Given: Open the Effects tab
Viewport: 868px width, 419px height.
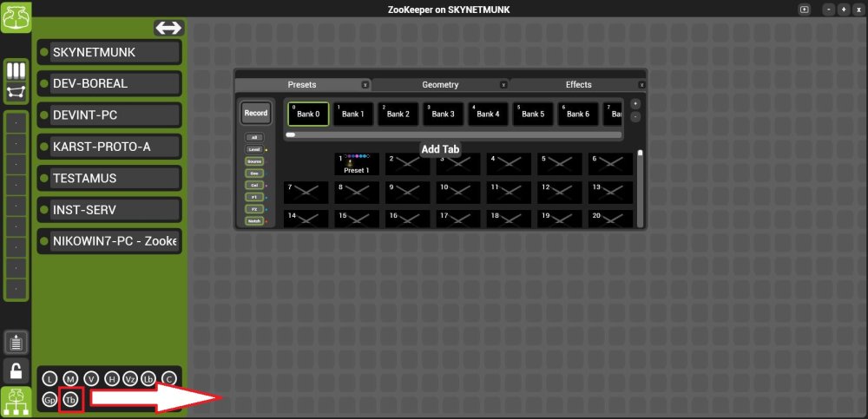Looking at the screenshot, I should pyautogui.click(x=578, y=85).
